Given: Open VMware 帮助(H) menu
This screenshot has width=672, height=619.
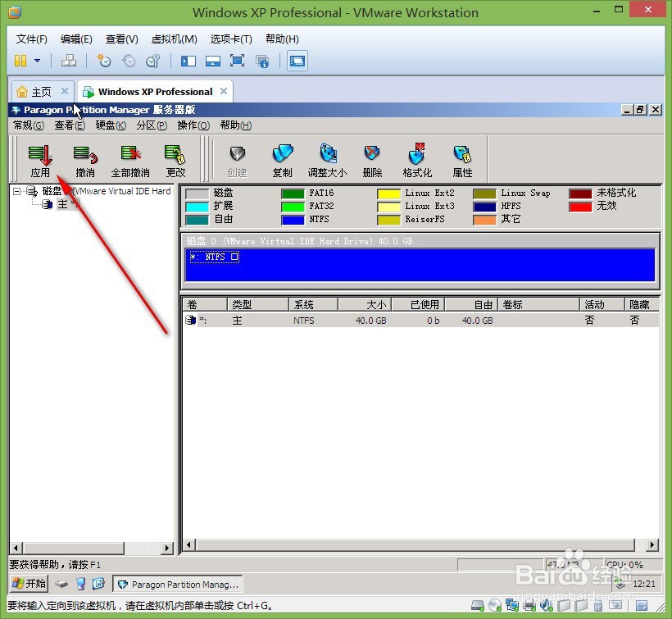Looking at the screenshot, I should tap(282, 39).
